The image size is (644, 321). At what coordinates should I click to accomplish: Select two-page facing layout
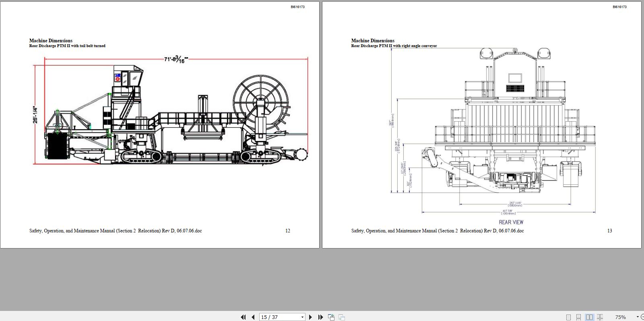[x=589, y=317]
